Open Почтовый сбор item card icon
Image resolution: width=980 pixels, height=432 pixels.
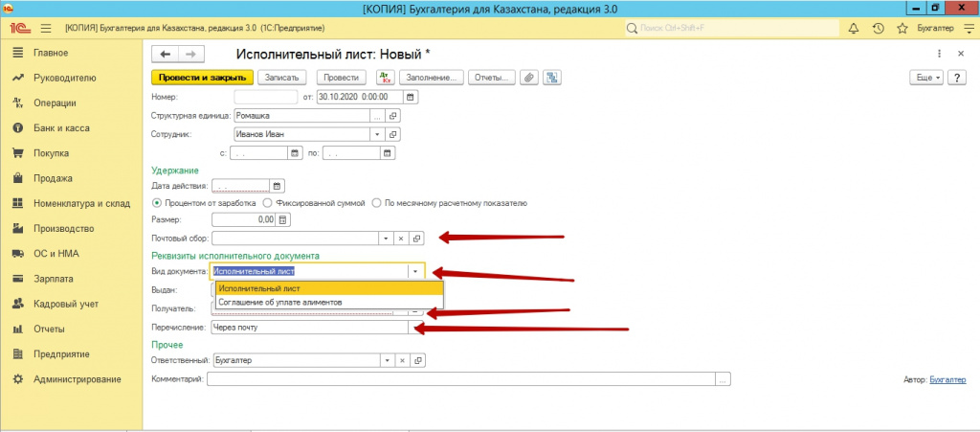pos(417,239)
